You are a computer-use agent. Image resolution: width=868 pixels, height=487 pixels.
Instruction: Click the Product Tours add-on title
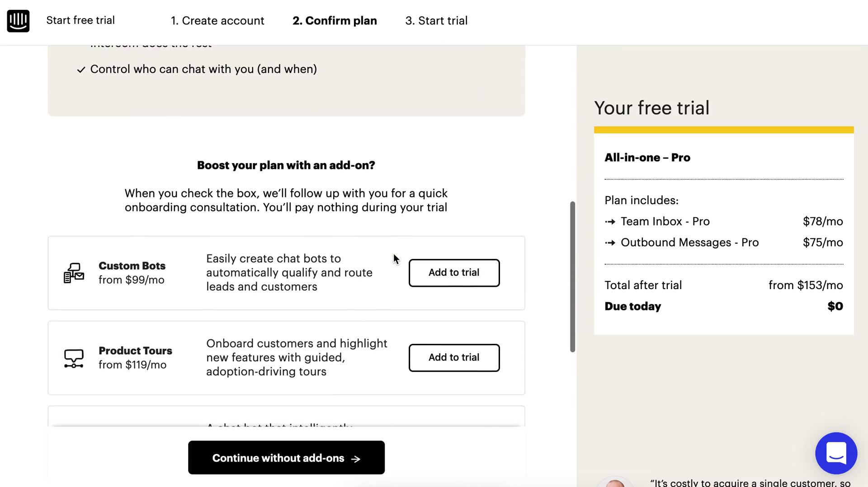tap(135, 351)
